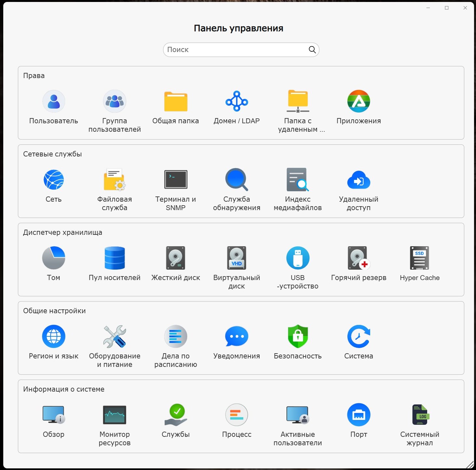Click the Виртуальный диск icon
The image size is (476, 470).
237,258
